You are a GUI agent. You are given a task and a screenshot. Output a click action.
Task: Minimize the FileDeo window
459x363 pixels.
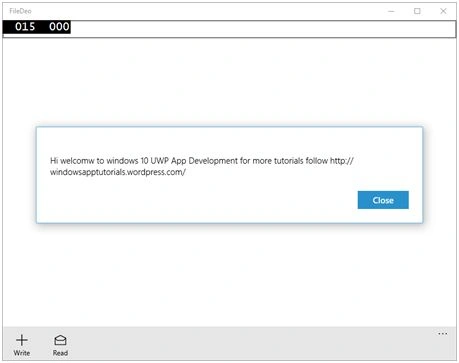tap(391, 11)
